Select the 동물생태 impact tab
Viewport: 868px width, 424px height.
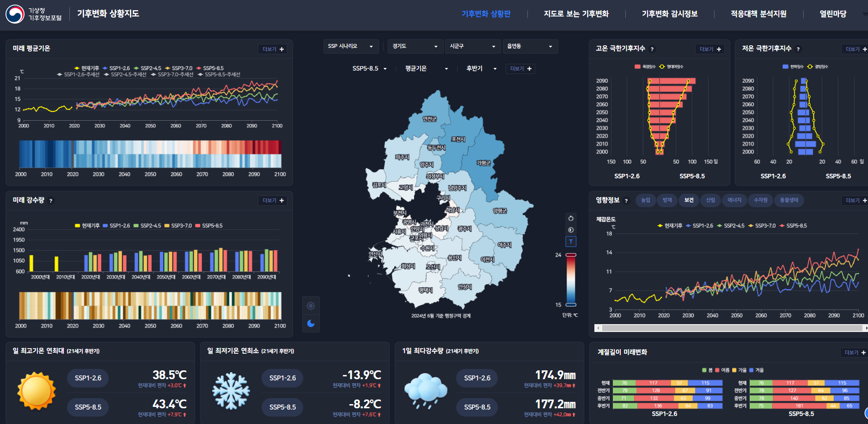click(789, 200)
